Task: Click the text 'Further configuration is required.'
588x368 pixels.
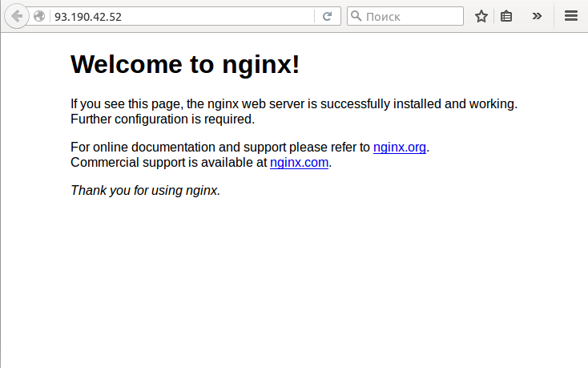Action: click(x=163, y=119)
